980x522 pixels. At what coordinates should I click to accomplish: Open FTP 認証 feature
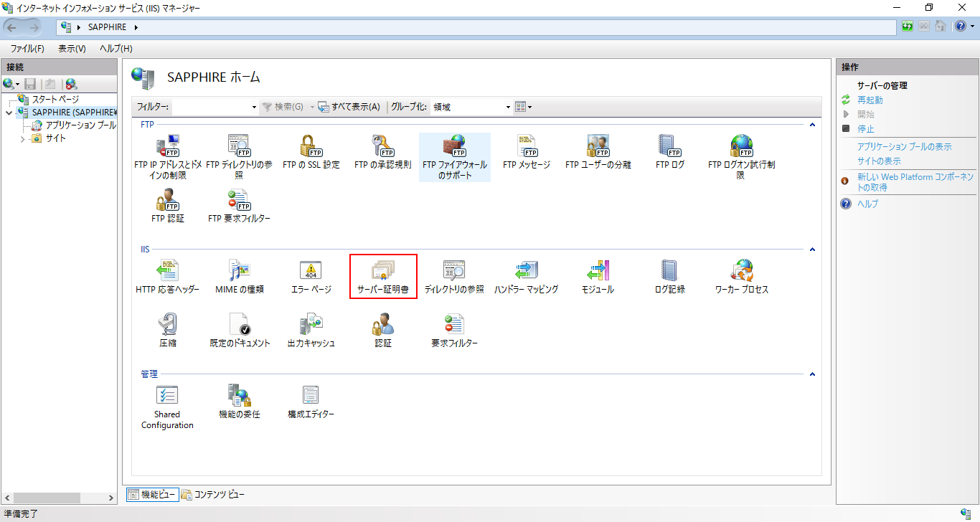pyautogui.click(x=168, y=207)
